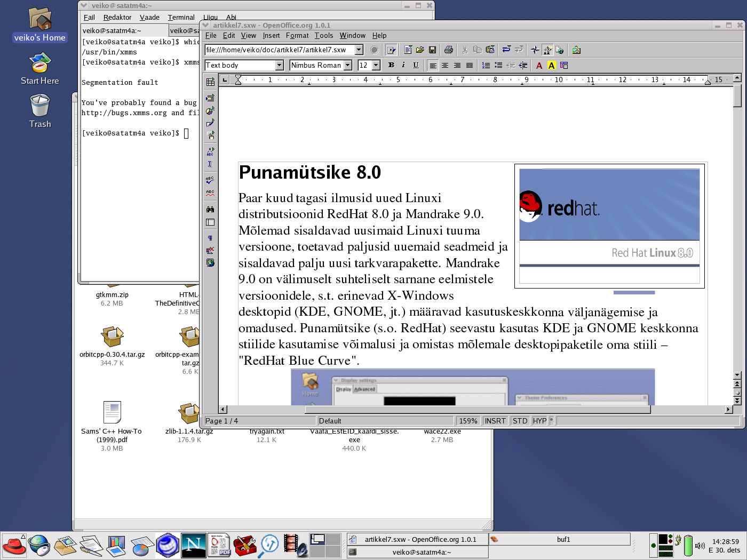Show Draw Functions from side toolbar
Image resolution: width=747 pixels, height=560 pixels.
tap(210, 123)
